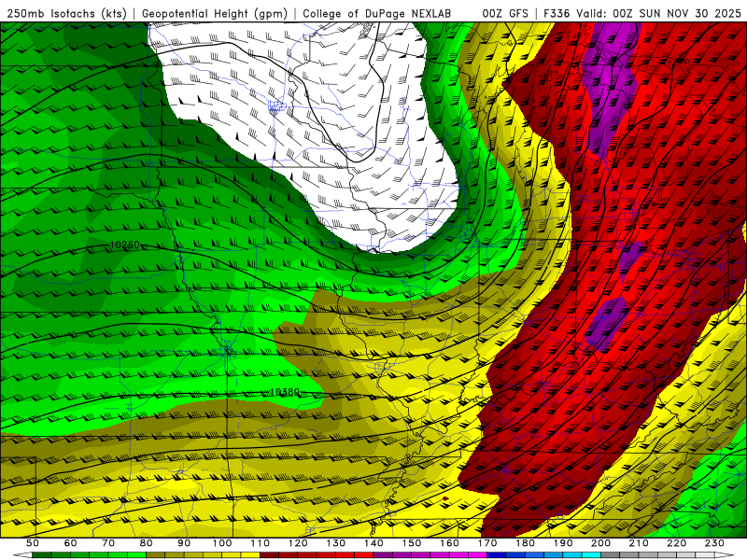Click the 180 value on the color scale
Image resolution: width=747 pixels, height=560 pixels.
[525, 543]
